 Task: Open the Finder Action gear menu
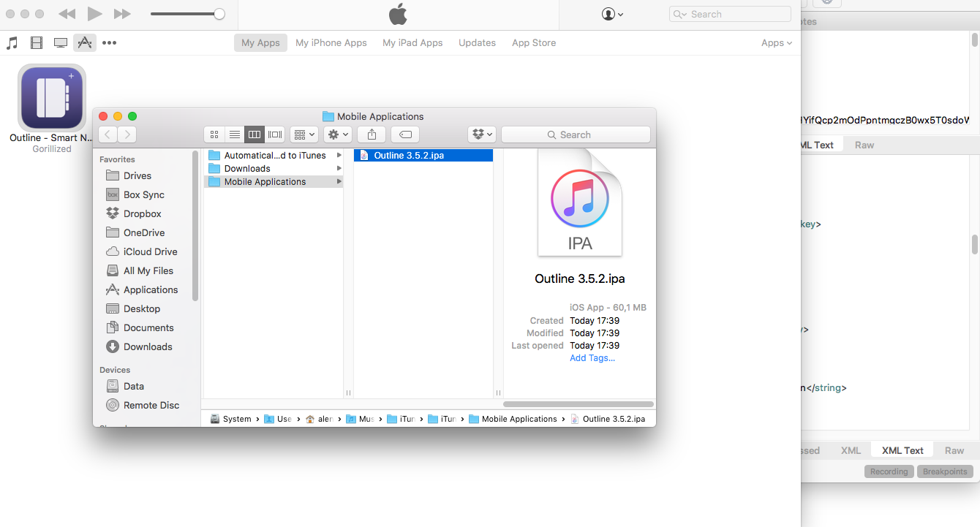[338, 134]
